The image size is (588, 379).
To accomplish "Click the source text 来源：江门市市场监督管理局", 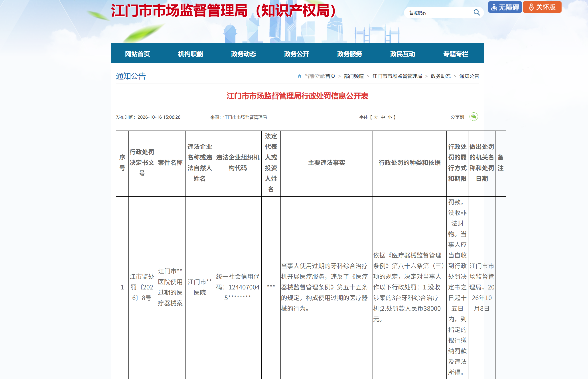I will tap(239, 117).
